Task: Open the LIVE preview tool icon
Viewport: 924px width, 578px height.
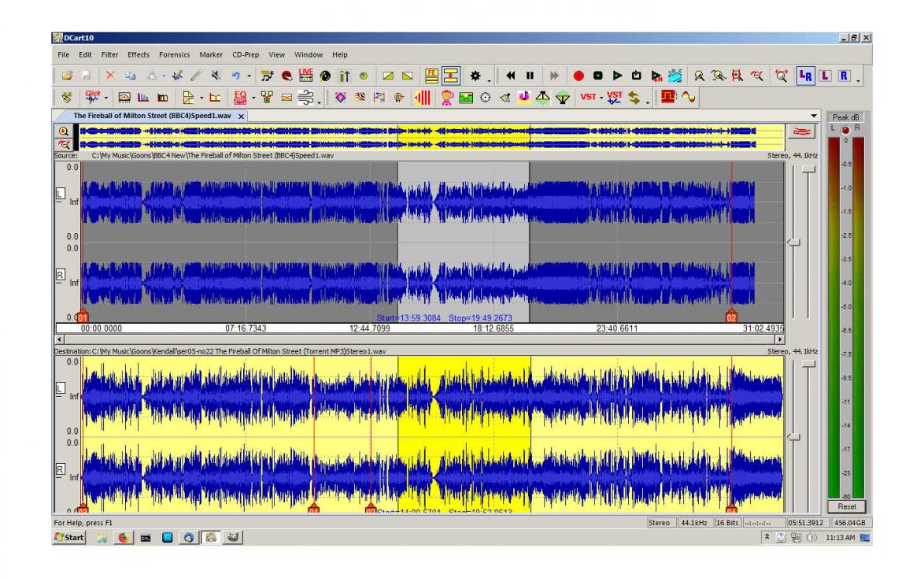Action: [x=306, y=75]
